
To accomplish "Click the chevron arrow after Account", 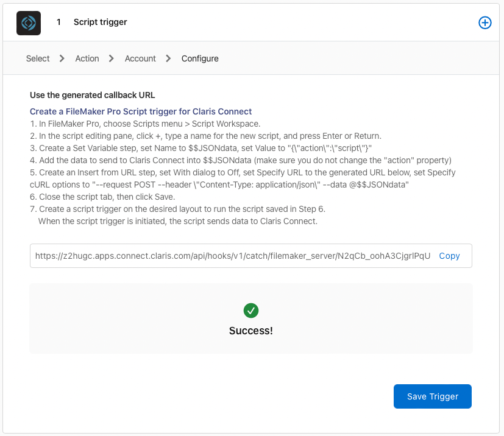I will pyautogui.click(x=168, y=58).
